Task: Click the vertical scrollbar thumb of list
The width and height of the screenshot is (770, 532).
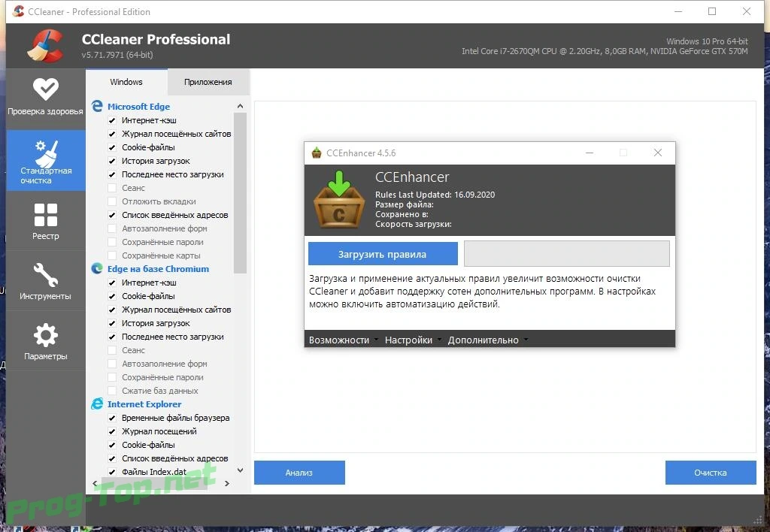Action: [240, 193]
